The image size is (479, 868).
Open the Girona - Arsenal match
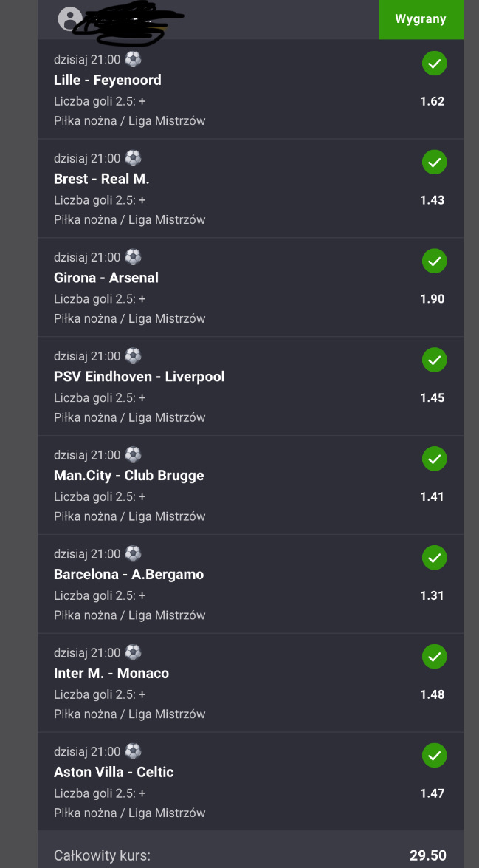[106, 278]
